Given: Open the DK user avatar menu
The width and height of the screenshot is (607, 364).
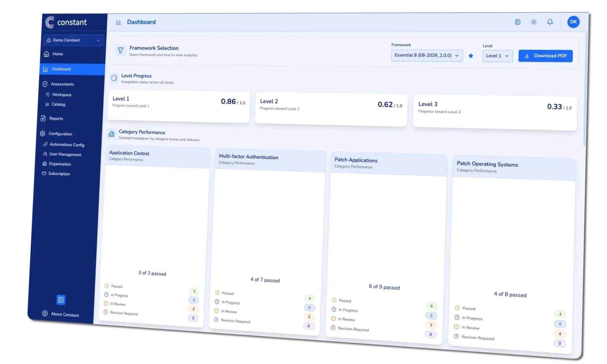Looking at the screenshot, I should pos(573,22).
